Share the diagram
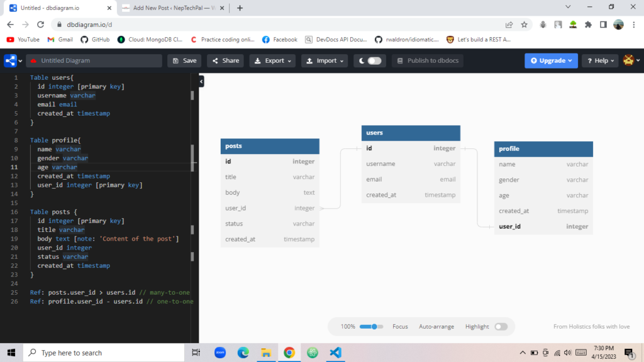Viewport: 644px width, 362px height. (x=226, y=61)
